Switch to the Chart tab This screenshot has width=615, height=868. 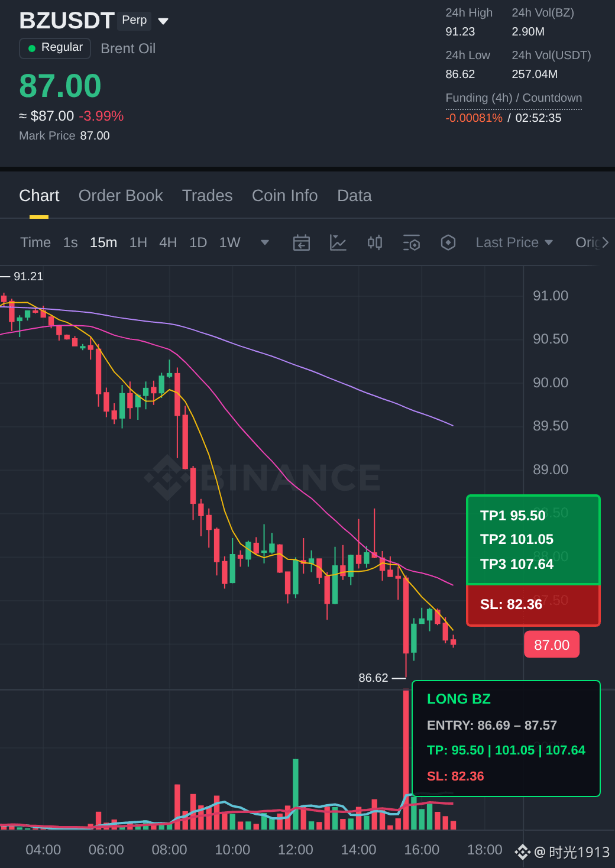tap(39, 196)
